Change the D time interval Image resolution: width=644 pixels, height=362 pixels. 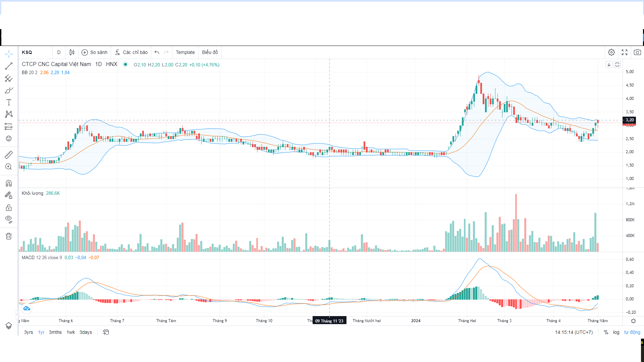(x=59, y=52)
